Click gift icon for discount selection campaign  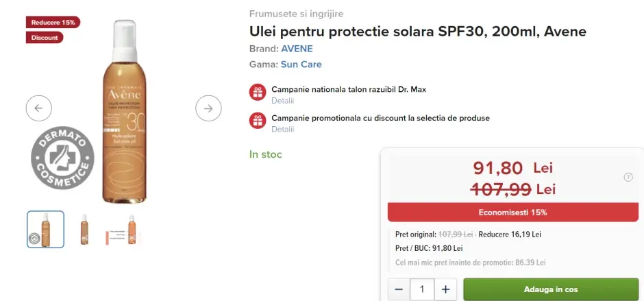(258, 121)
